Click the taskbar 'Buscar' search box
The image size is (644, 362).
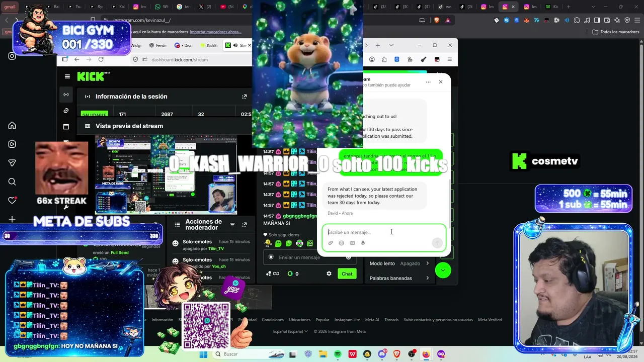(248, 354)
